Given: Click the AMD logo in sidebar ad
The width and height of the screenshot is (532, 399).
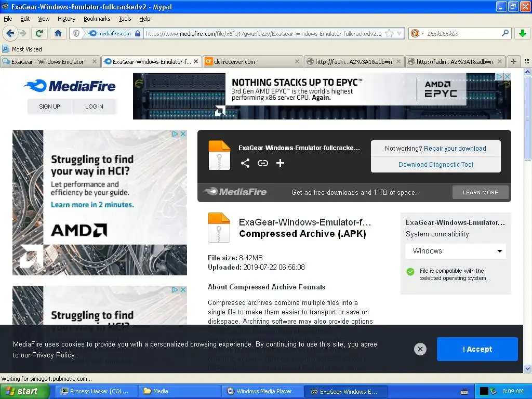Looking at the screenshot, I should click(x=79, y=230).
